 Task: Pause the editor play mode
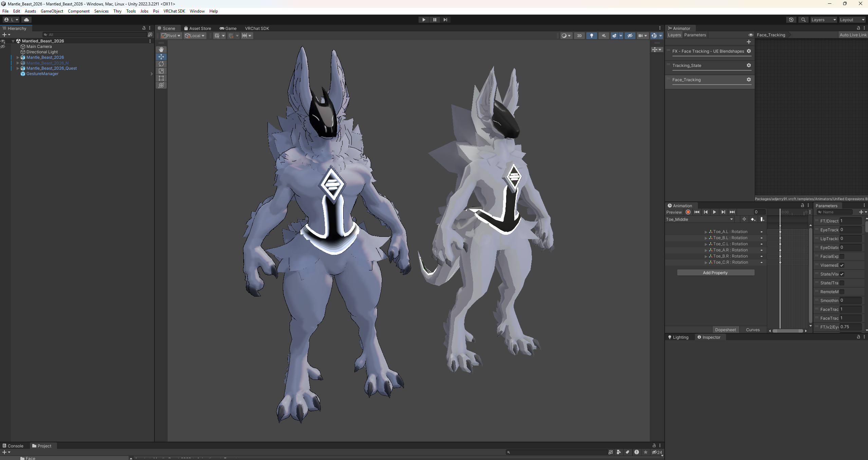click(x=435, y=20)
